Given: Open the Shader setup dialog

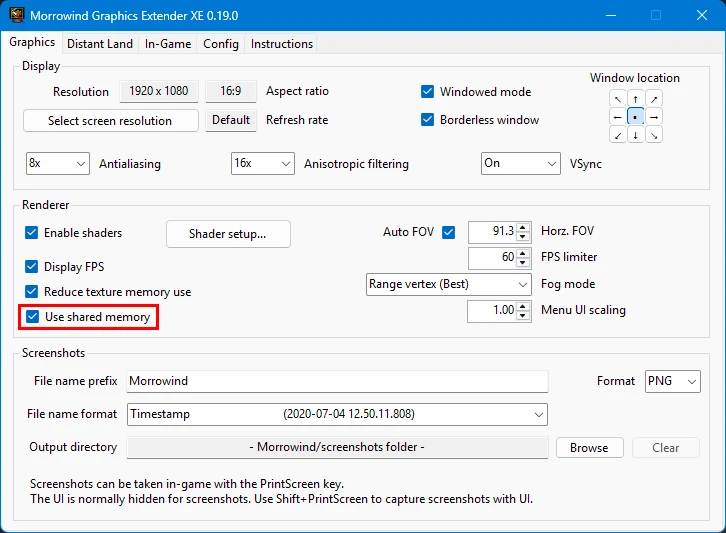Looking at the screenshot, I should point(228,234).
